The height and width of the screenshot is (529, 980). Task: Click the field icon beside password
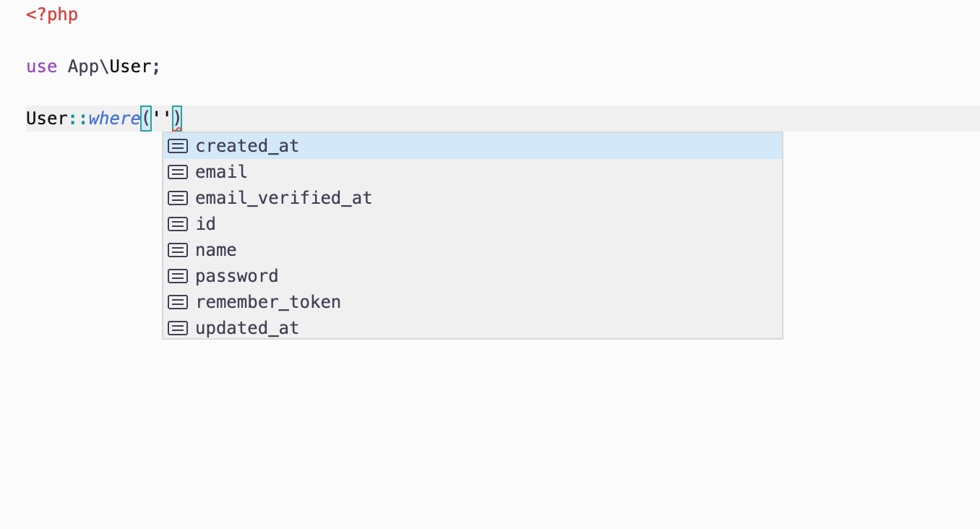[x=178, y=276]
